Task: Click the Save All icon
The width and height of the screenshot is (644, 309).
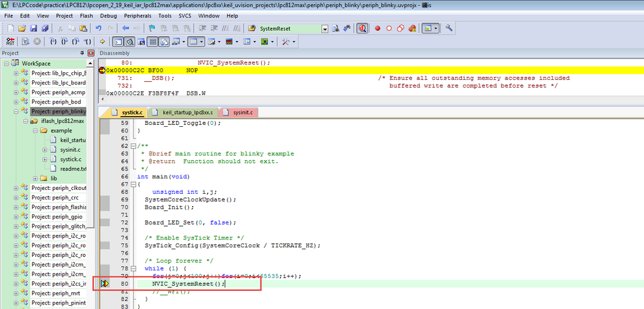Action: [x=44, y=28]
